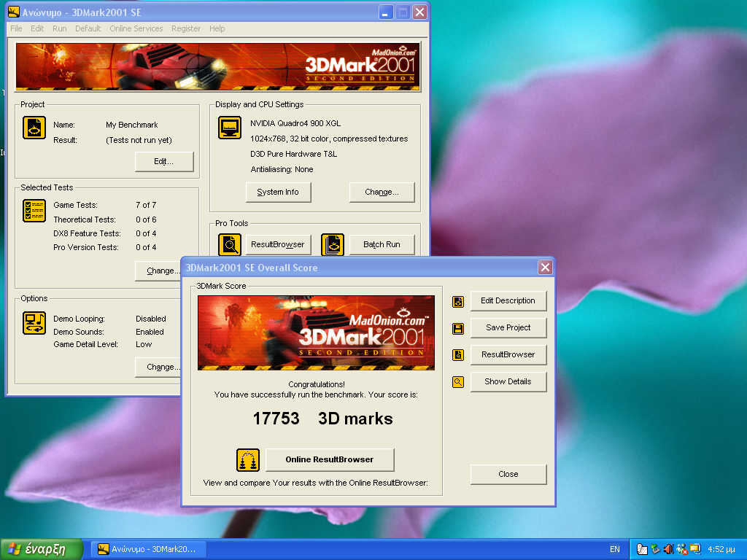747x560 pixels.
Task: Click the Start button έναρξη
Action: [x=42, y=549]
